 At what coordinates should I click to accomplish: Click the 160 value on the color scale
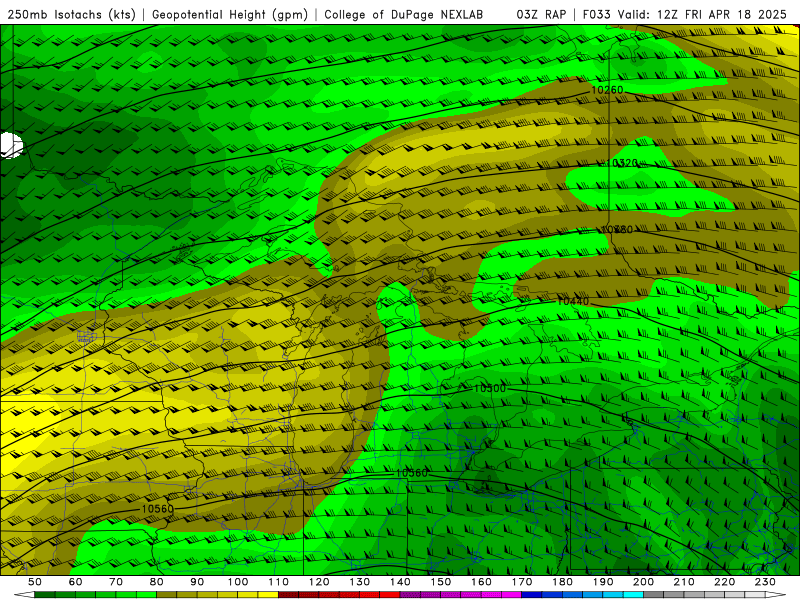point(481,582)
